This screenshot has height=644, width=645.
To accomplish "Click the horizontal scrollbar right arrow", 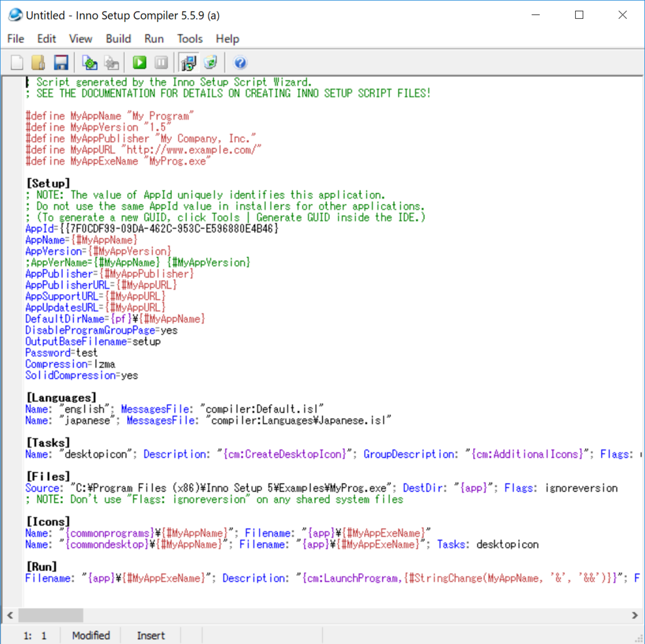I will pyautogui.click(x=635, y=616).
